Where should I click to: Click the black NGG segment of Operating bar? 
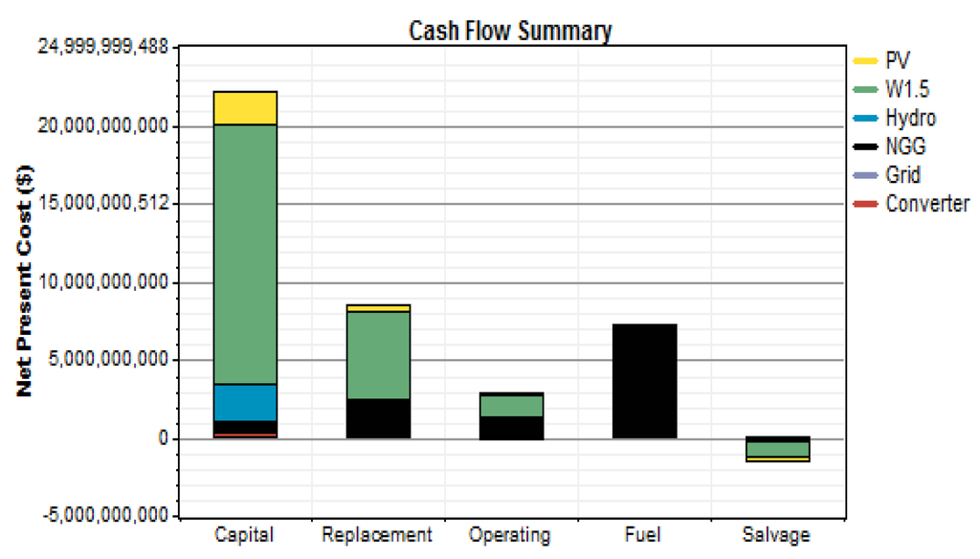[511, 428]
